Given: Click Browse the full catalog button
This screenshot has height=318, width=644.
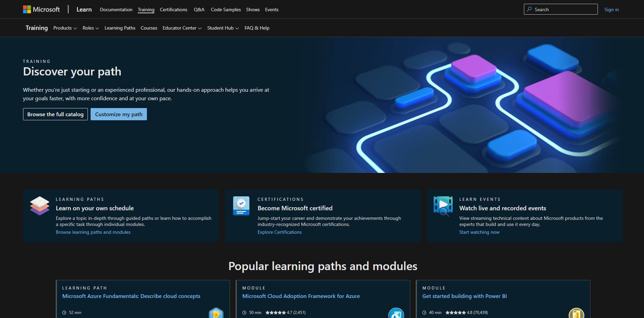Looking at the screenshot, I should tap(55, 114).
